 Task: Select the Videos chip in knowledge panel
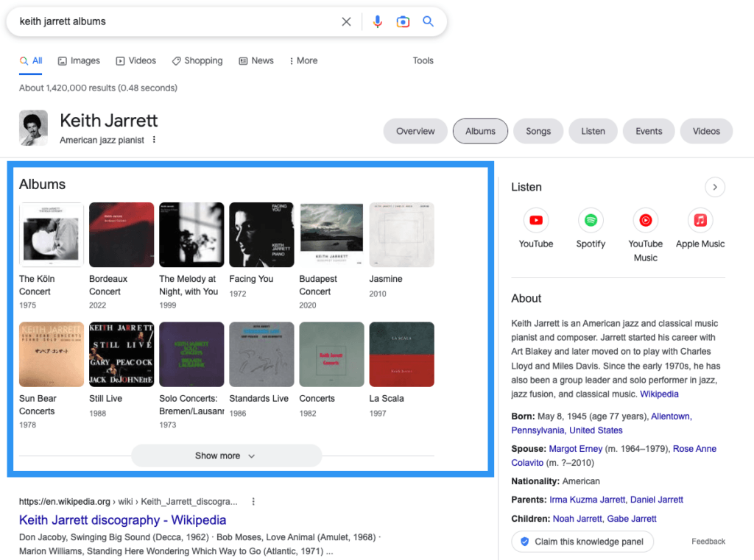pyautogui.click(x=706, y=131)
